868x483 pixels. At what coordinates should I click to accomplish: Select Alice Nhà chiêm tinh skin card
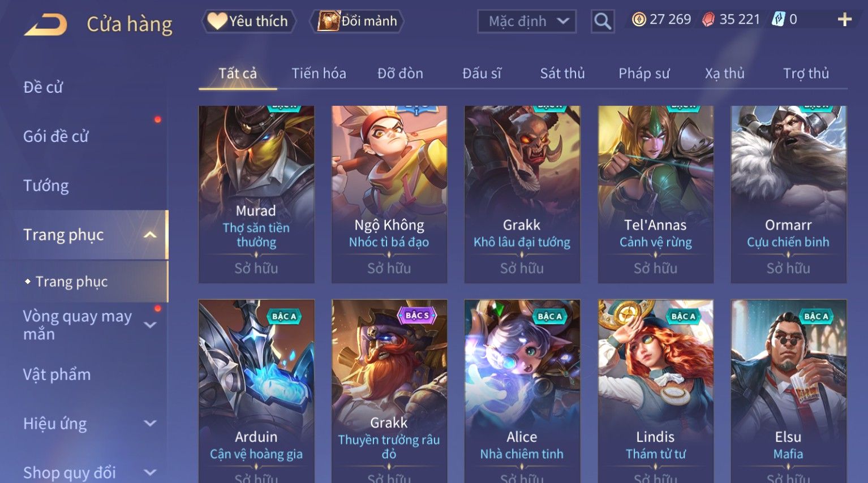pos(522,390)
